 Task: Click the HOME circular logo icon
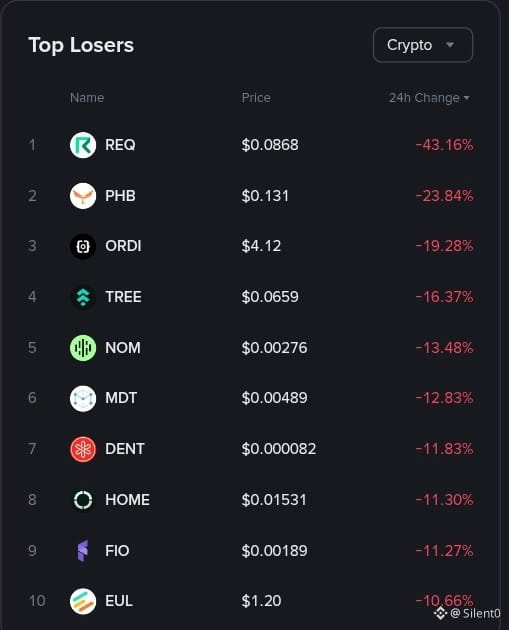pyautogui.click(x=83, y=500)
